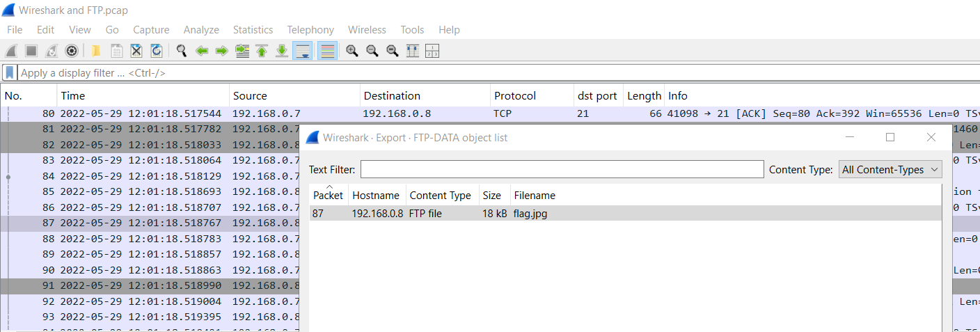Open the Wireless menu

point(367,30)
